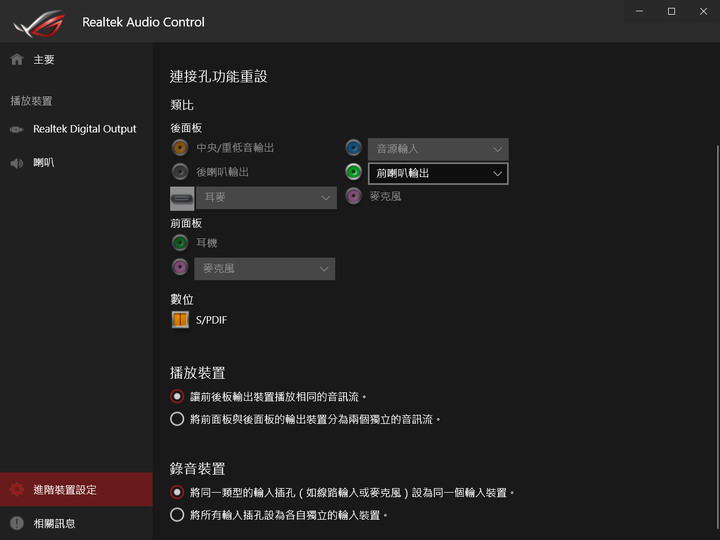
Task: Open the 音源輸入 dropdown list
Action: click(x=438, y=149)
